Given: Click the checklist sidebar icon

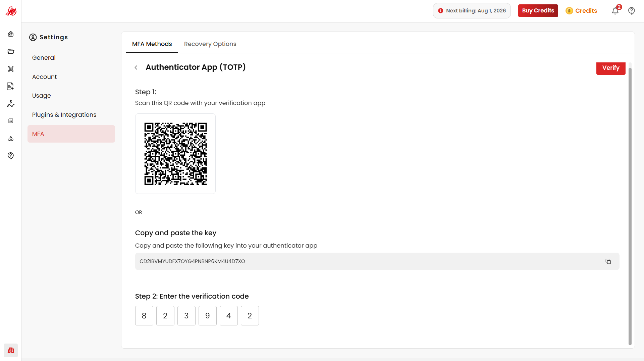Looking at the screenshot, I should (11, 121).
